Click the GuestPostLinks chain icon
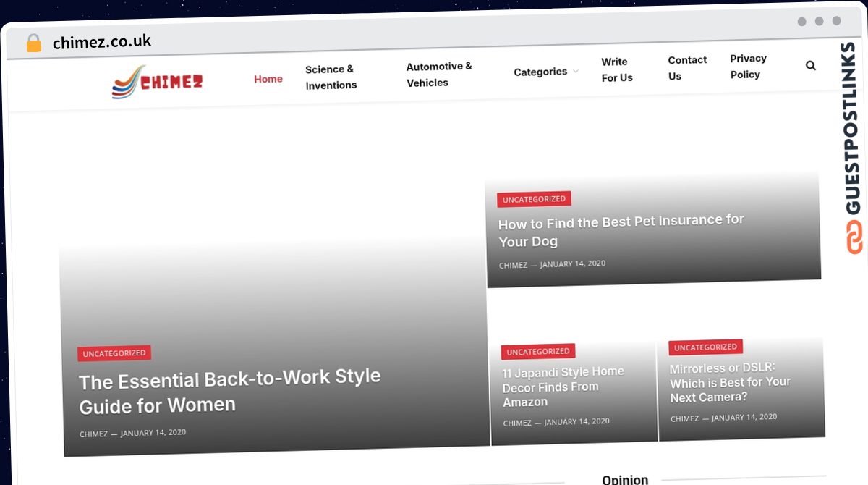 [854, 238]
